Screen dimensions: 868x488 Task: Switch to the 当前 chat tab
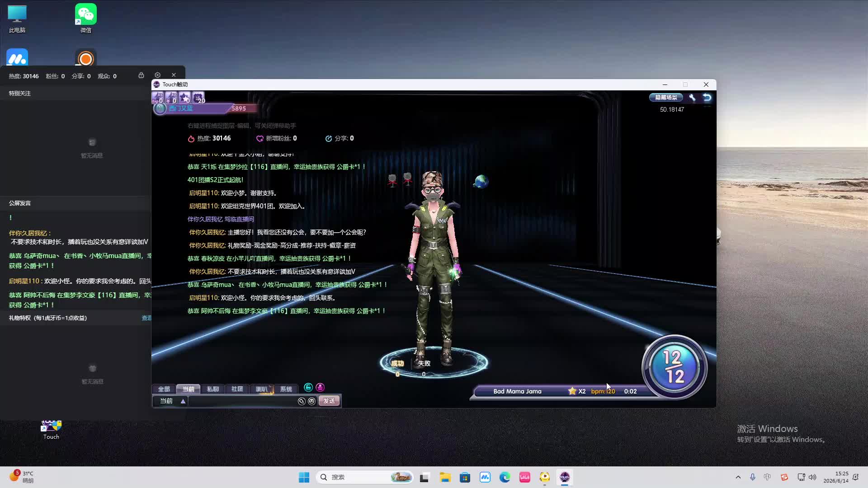point(188,389)
